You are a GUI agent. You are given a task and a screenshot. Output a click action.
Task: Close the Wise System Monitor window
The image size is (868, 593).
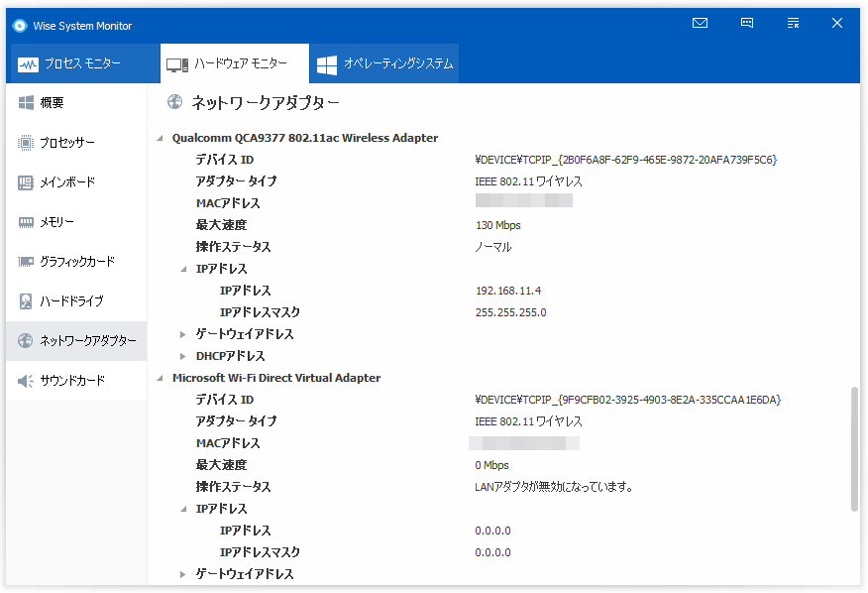(x=837, y=23)
